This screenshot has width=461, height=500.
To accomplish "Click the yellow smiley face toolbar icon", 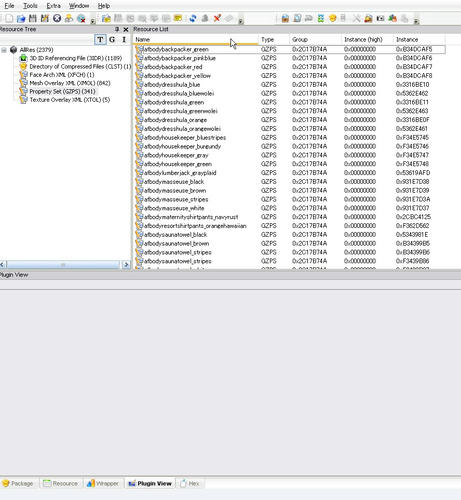I will [332, 18].
